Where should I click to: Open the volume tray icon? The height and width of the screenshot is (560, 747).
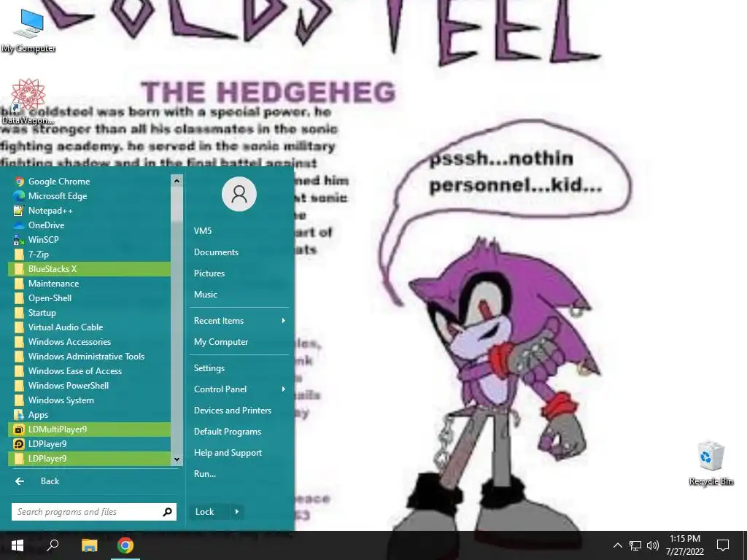653,545
